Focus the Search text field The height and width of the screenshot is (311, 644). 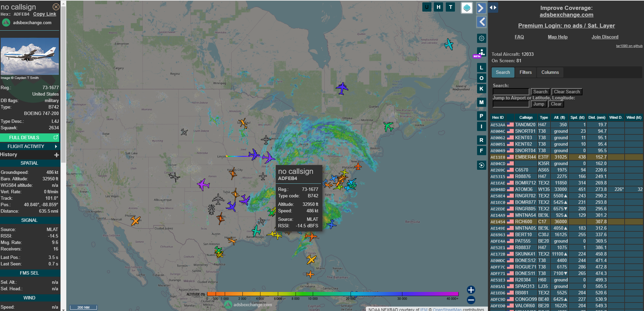(x=511, y=92)
